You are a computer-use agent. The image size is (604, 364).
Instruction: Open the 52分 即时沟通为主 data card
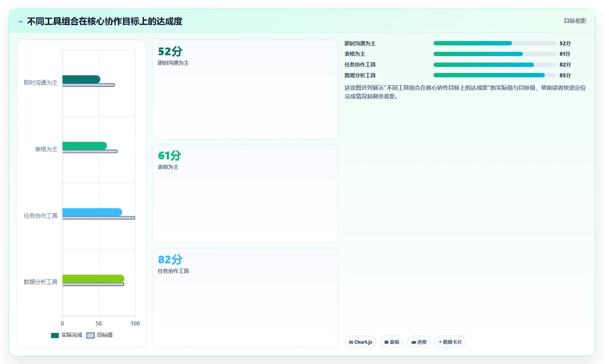click(x=245, y=90)
